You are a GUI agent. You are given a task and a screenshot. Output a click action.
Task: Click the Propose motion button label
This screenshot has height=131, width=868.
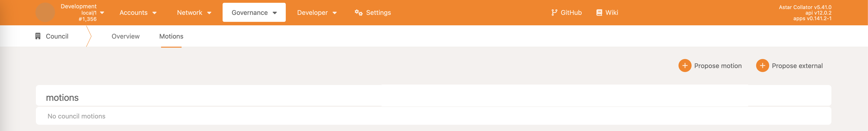718,66
